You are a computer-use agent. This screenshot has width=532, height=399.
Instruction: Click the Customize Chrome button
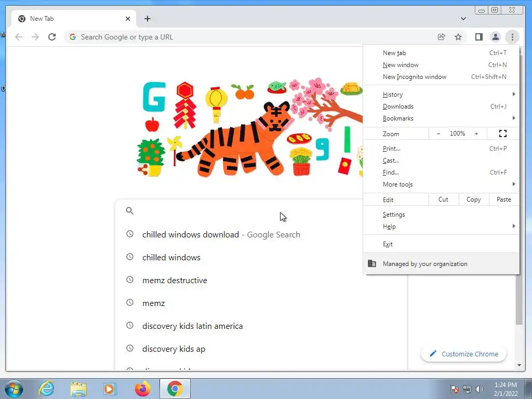pos(463,354)
